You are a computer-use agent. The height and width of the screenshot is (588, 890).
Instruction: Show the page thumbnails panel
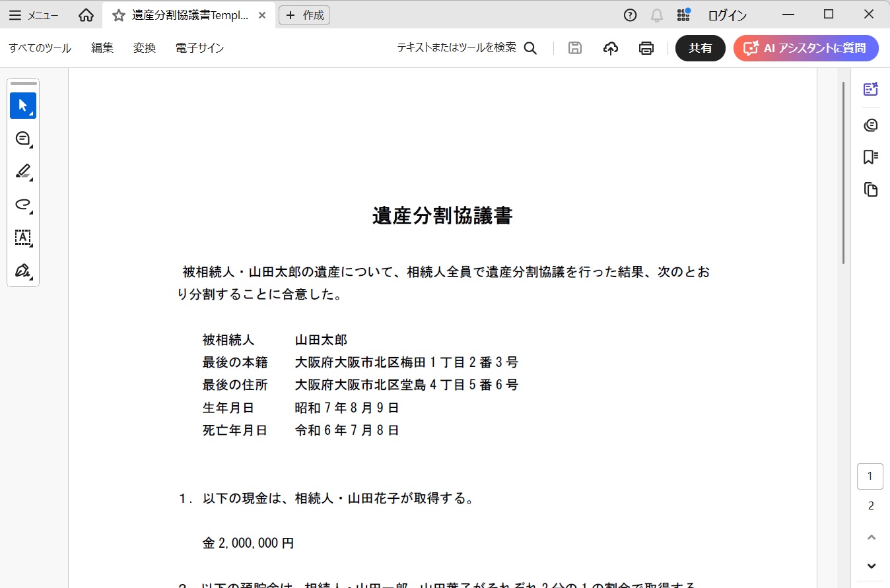pyautogui.click(x=871, y=190)
